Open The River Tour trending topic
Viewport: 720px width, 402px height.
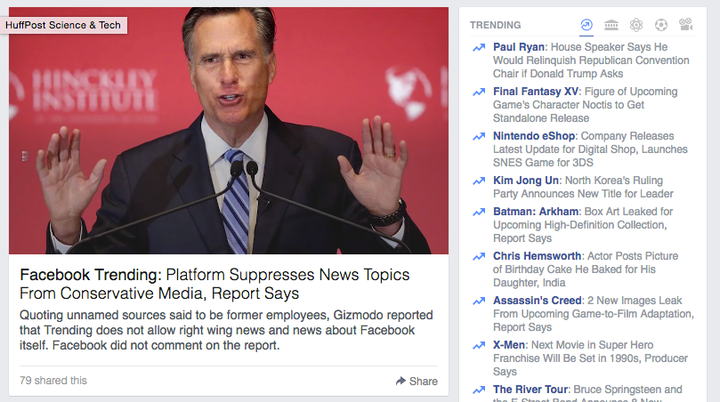click(530, 390)
